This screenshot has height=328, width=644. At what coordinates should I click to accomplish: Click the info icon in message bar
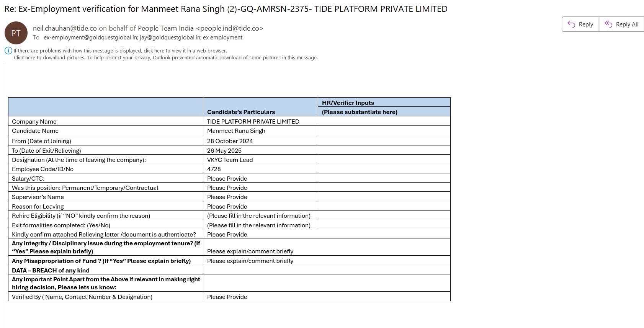(8, 51)
